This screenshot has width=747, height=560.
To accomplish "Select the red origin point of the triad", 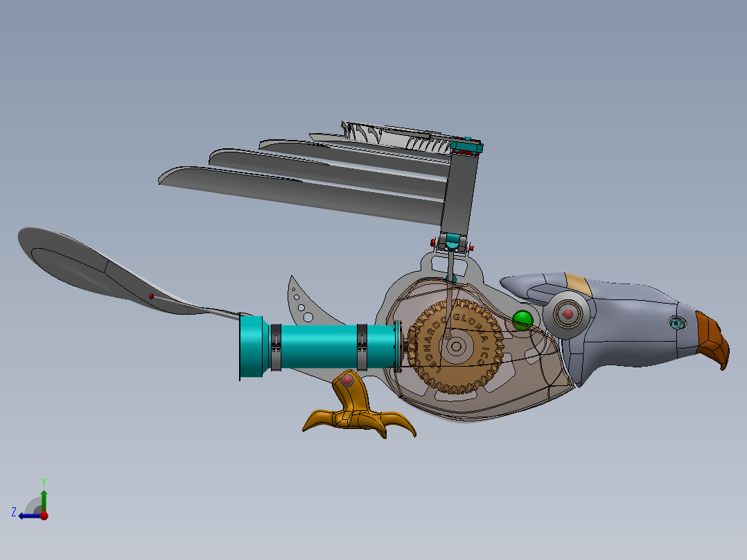I will tap(44, 515).
